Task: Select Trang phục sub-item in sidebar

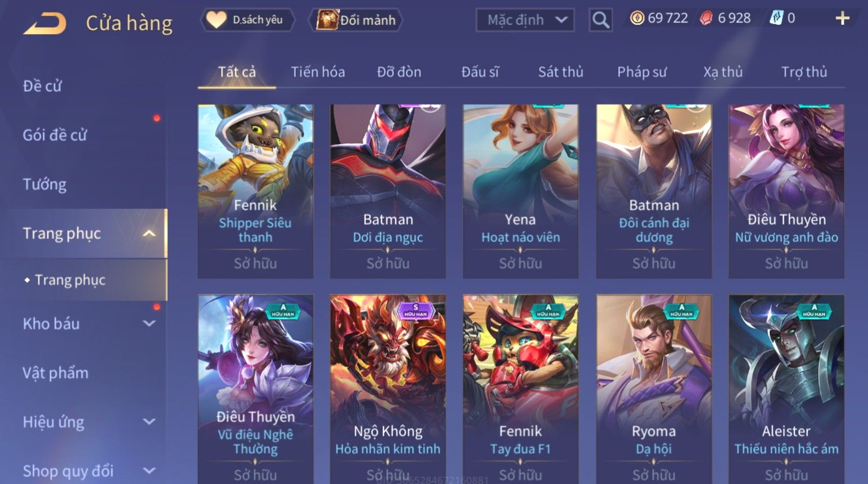Action: tap(70, 280)
